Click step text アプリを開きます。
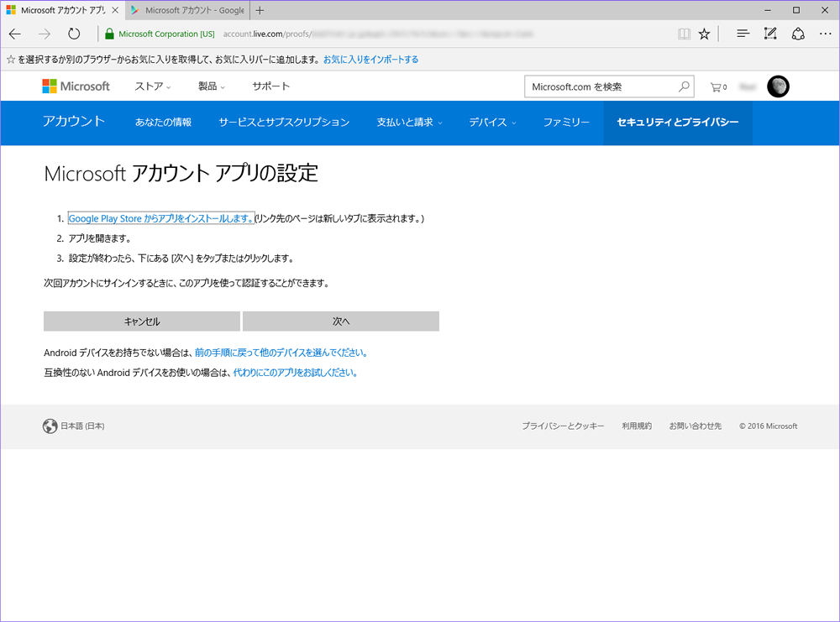Viewport: 840px width, 622px height. (100, 238)
